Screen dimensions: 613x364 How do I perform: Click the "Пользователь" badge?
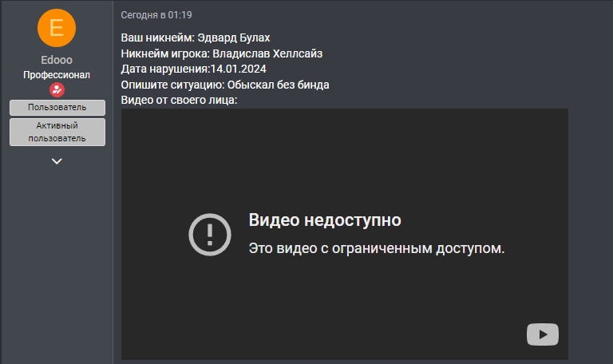coord(57,107)
